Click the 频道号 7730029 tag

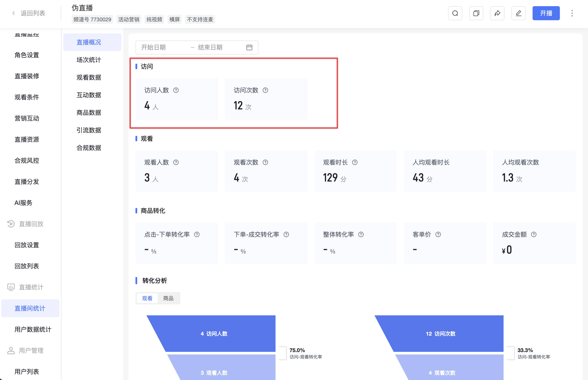92,20
